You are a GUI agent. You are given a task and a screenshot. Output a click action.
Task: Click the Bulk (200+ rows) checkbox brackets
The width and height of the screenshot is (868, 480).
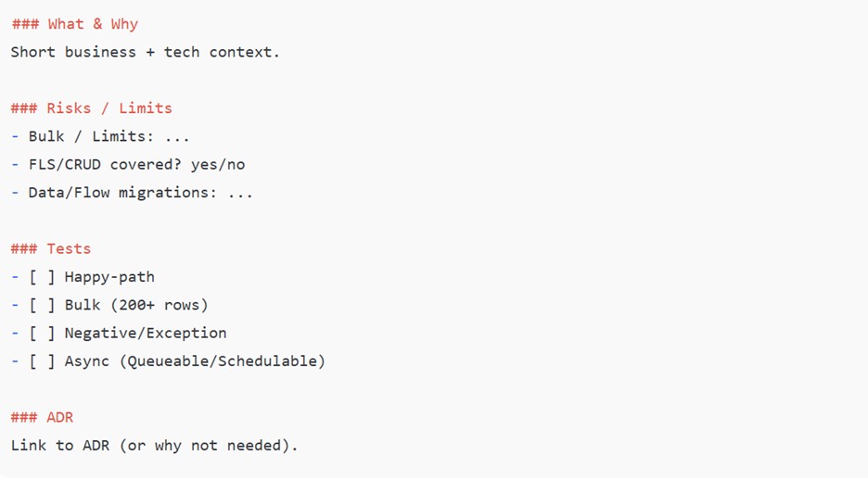(x=42, y=305)
